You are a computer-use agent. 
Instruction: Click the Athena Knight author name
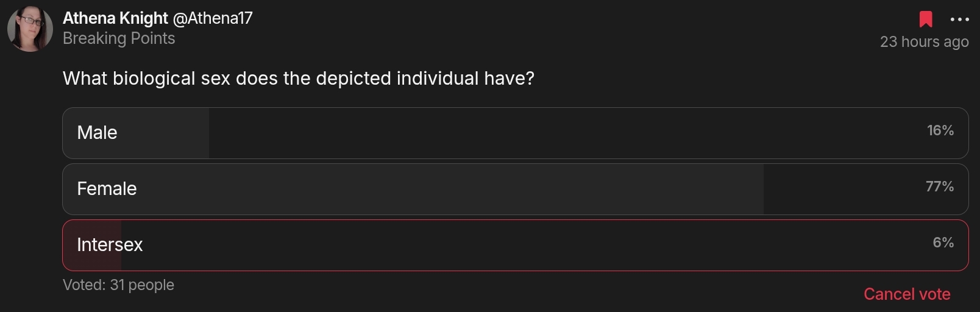click(115, 18)
